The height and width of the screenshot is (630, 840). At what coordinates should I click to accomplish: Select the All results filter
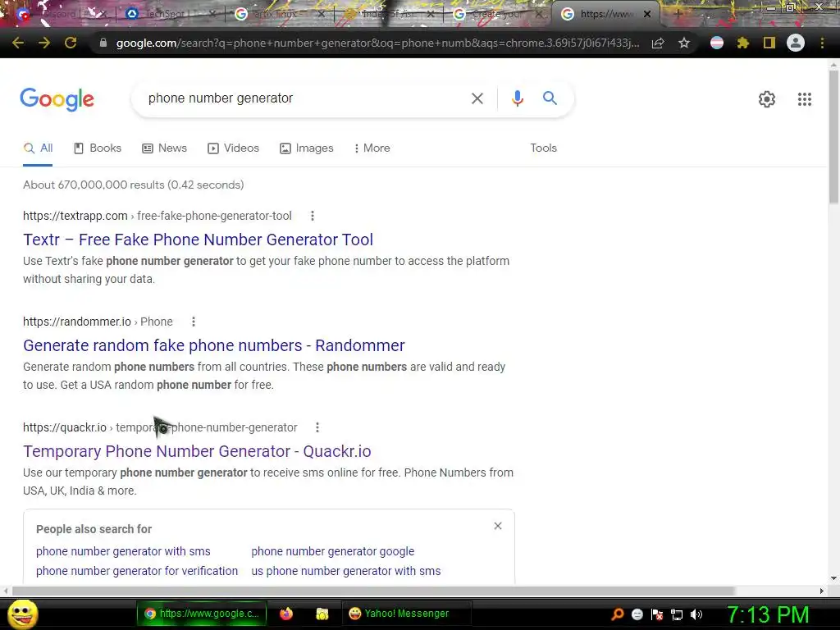(x=38, y=148)
